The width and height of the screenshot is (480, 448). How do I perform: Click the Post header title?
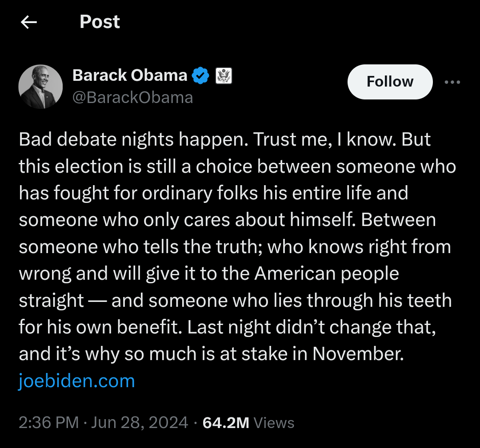coord(100,22)
